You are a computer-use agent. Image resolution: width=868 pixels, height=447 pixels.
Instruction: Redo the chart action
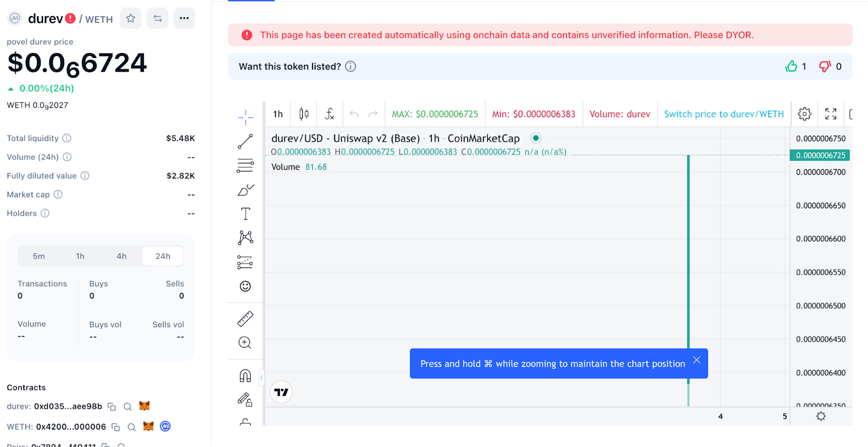click(373, 114)
